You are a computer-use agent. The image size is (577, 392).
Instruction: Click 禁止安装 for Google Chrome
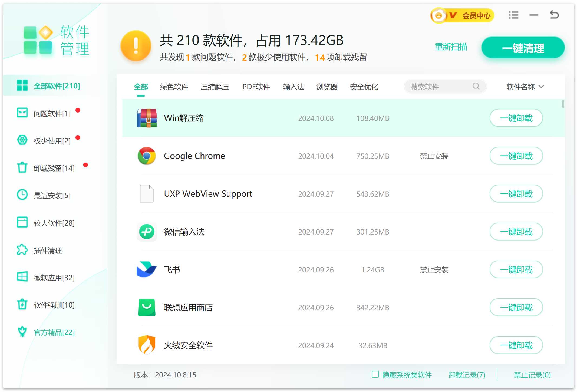(434, 156)
